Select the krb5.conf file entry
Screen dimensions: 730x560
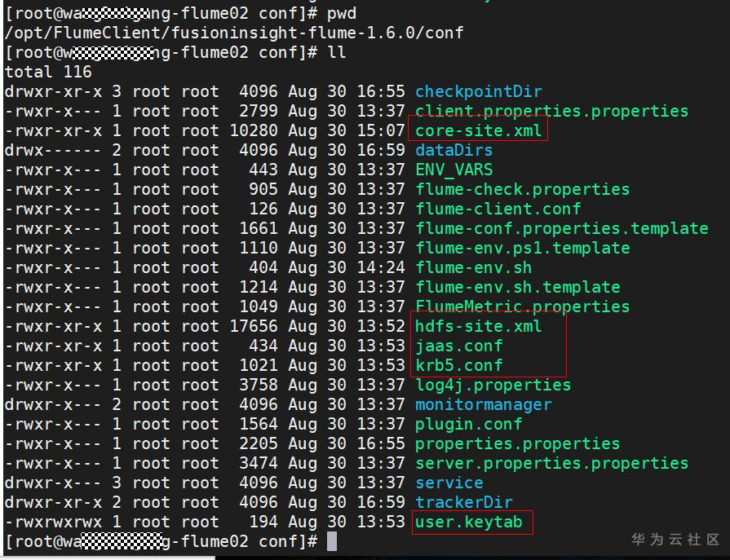[458, 365]
